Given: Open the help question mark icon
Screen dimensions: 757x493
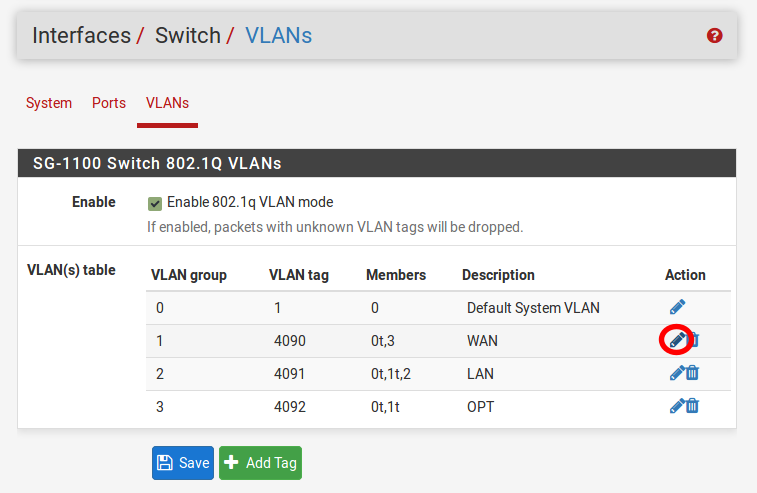Looking at the screenshot, I should [x=714, y=35].
